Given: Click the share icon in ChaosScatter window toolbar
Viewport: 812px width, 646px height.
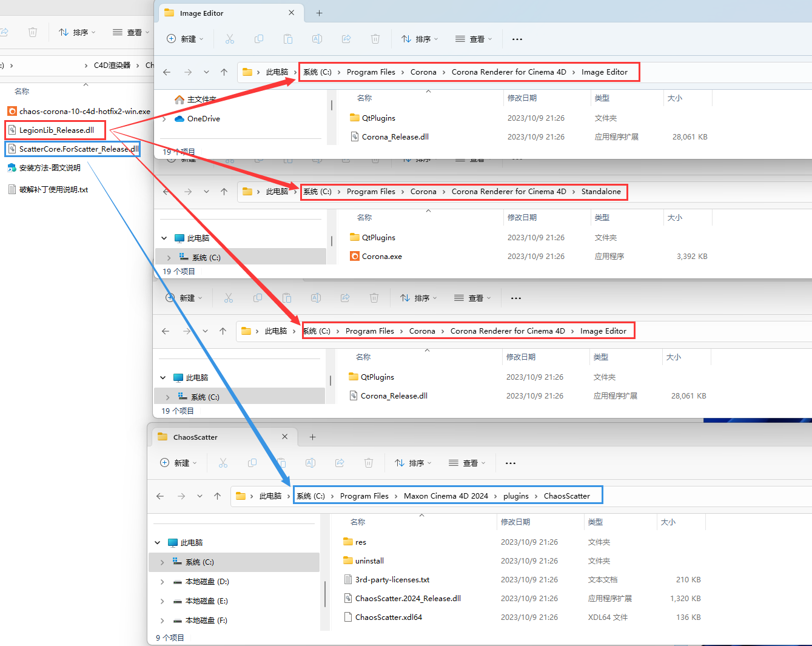Looking at the screenshot, I should 340,463.
